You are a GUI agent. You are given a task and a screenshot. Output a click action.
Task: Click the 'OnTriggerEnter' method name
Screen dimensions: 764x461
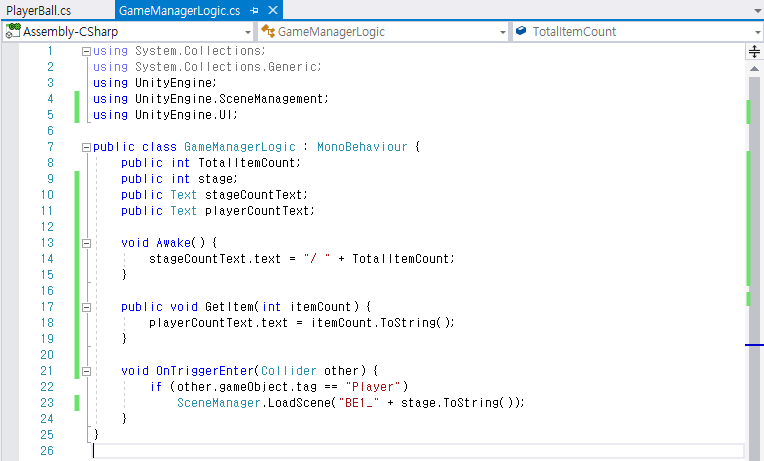pos(205,371)
